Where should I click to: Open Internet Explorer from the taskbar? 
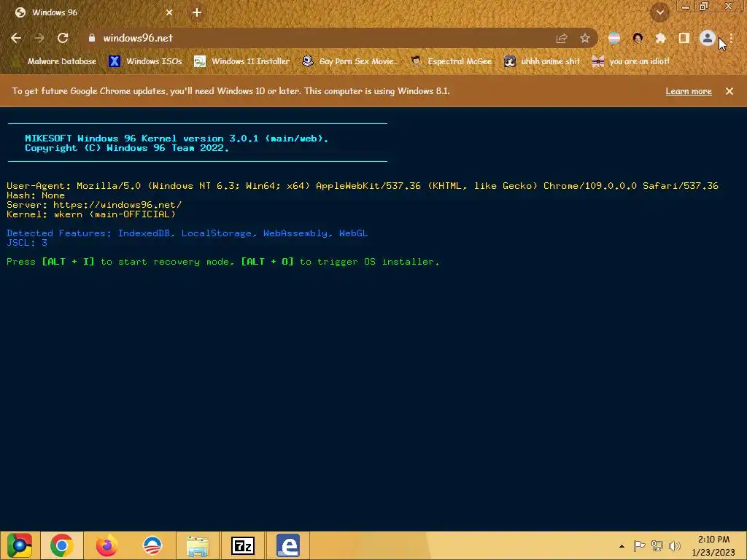pyautogui.click(x=288, y=545)
